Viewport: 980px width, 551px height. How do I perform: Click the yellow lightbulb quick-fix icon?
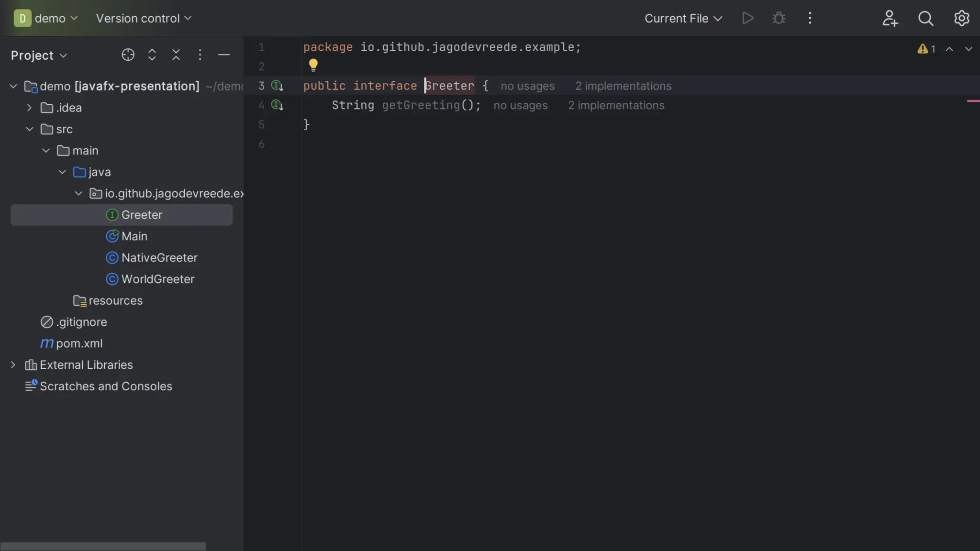click(313, 65)
